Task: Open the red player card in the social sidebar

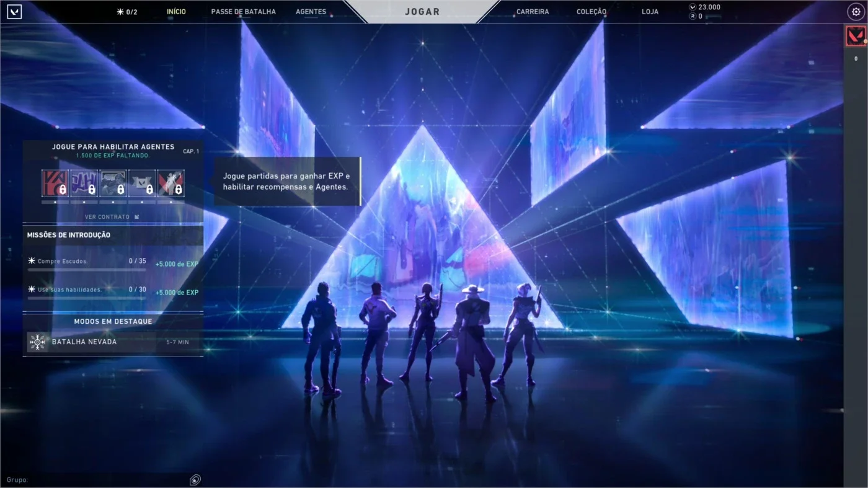Action: (856, 37)
